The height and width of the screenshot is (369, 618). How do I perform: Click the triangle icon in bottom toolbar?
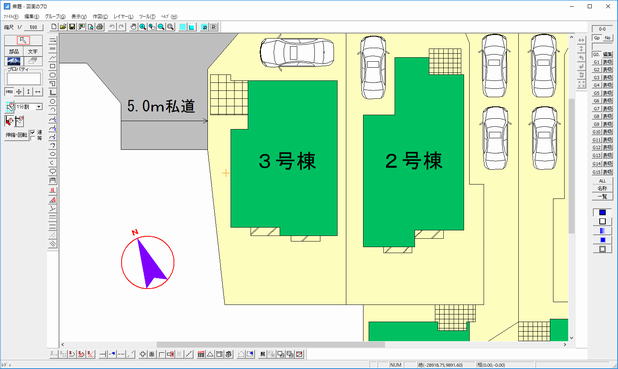pyautogui.click(x=210, y=354)
